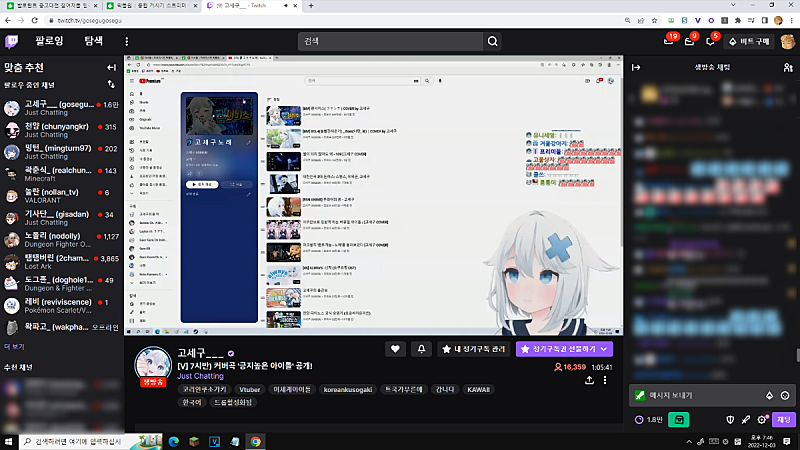Open 탬탬버린 Lost Ark channel
This screenshot has height=450, width=800.
[61, 262]
